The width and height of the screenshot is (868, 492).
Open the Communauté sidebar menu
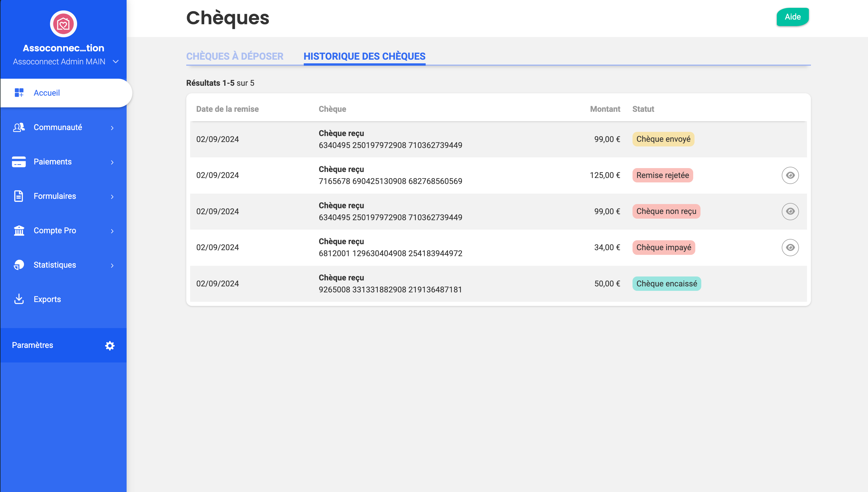(x=64, y=127)
